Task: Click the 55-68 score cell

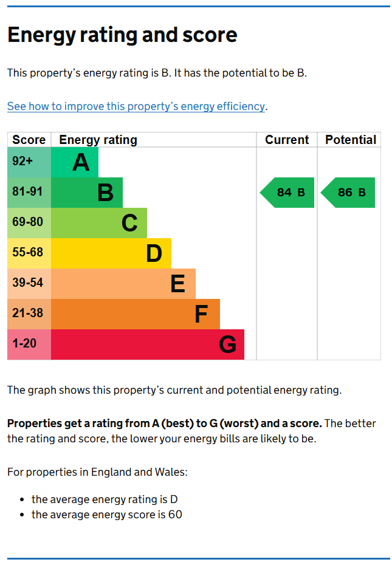Action: point(29,253)
